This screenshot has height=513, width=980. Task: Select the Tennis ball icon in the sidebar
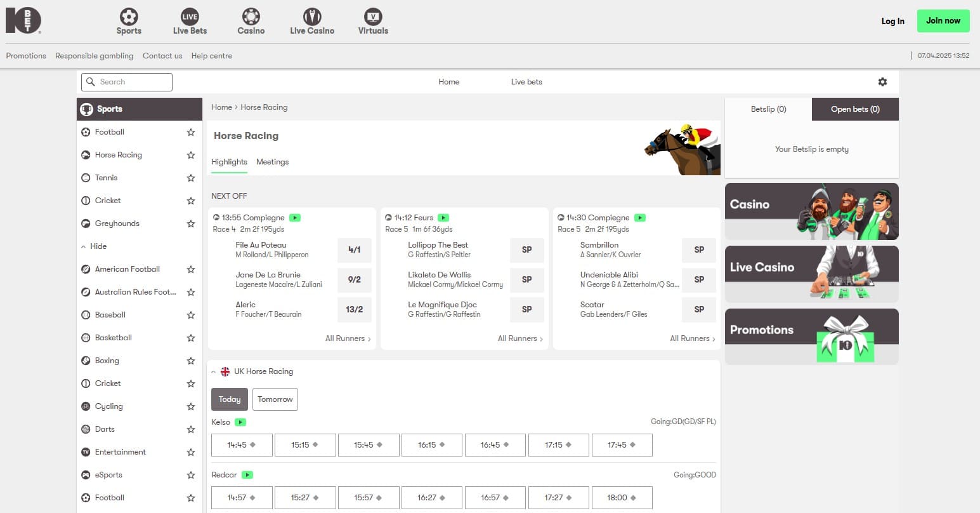(x=86, y=178)
